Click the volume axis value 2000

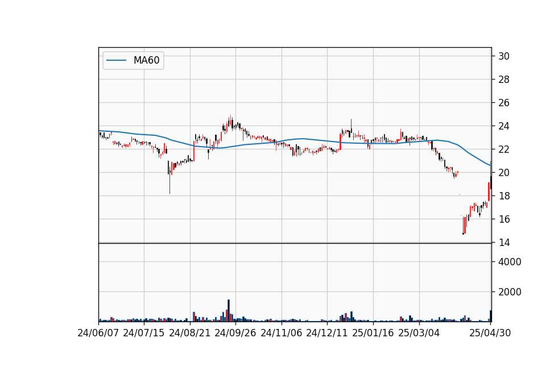(x=510, y=292)
